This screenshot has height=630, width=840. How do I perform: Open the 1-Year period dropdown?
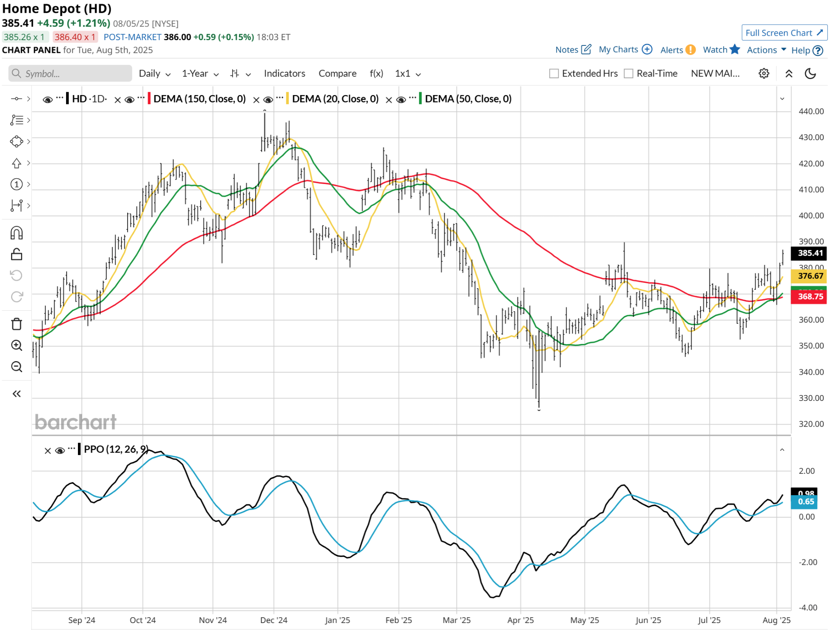(x=201, y=74)
